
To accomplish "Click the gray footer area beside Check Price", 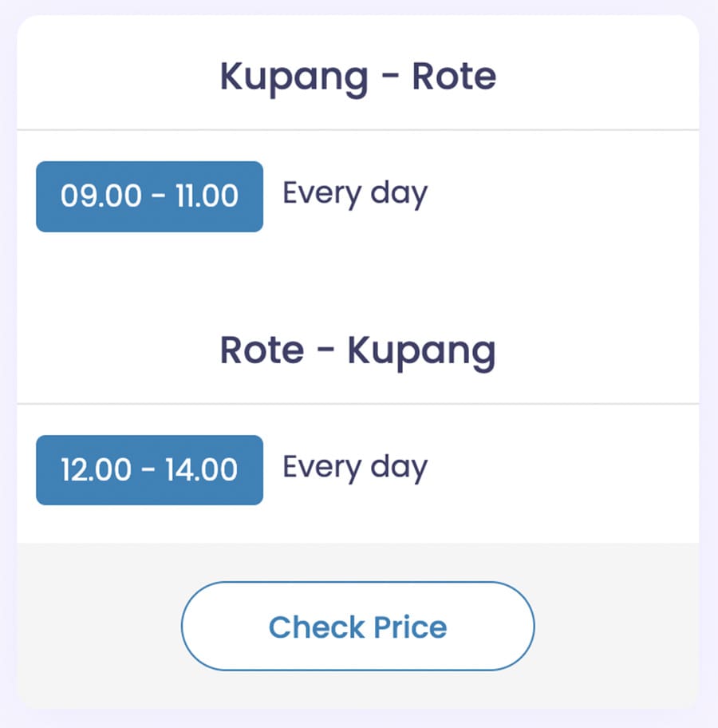I will pyautogui.click(x=617, y=626).
